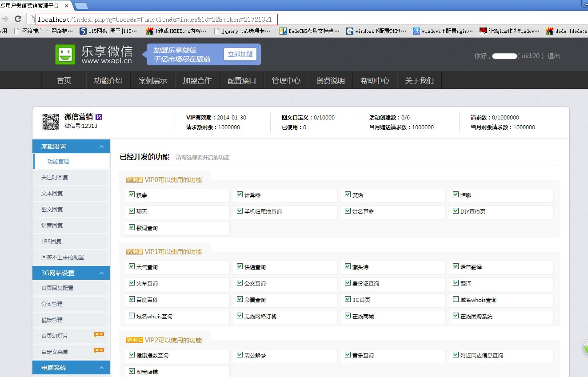Open the [转载]DEDEcms内容 bookmark
The height and width of the screenshot is (377, 588).
(x=176, y=31)
